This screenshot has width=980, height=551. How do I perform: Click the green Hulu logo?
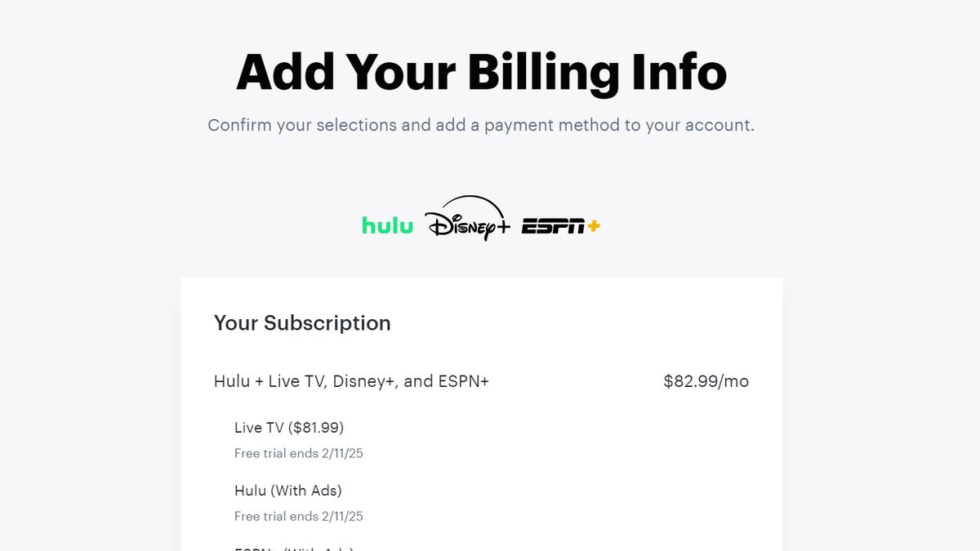(387, 225)
